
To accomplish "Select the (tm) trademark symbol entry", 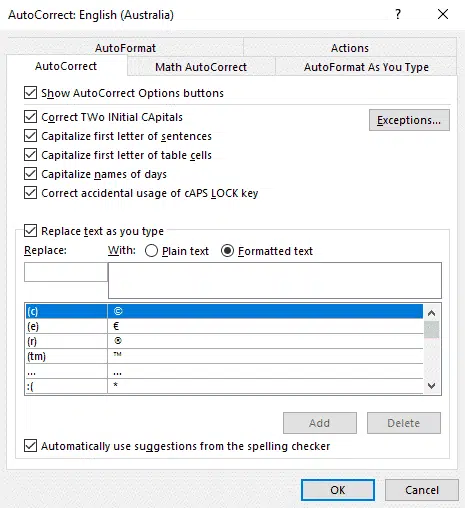I will tap(224, 356).
